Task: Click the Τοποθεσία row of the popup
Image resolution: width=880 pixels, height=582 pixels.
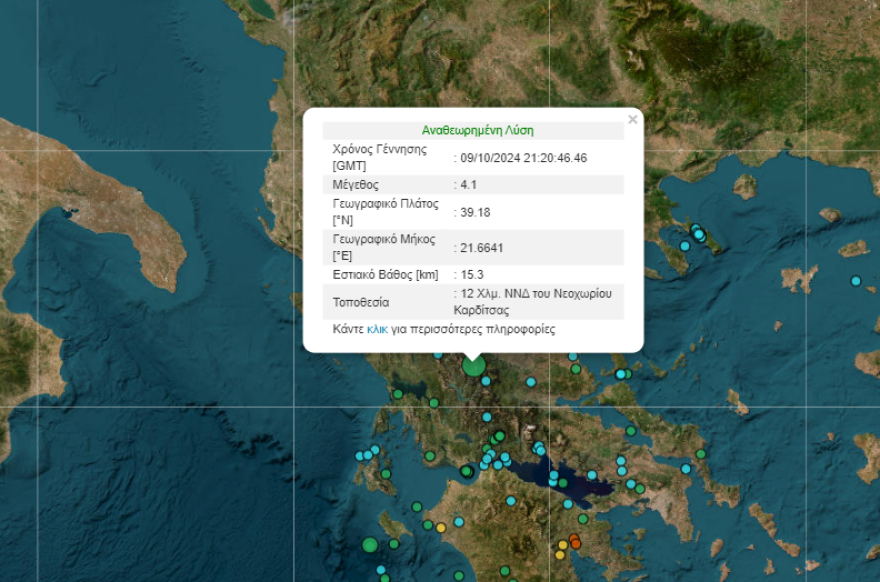Action: click(360, 302)
